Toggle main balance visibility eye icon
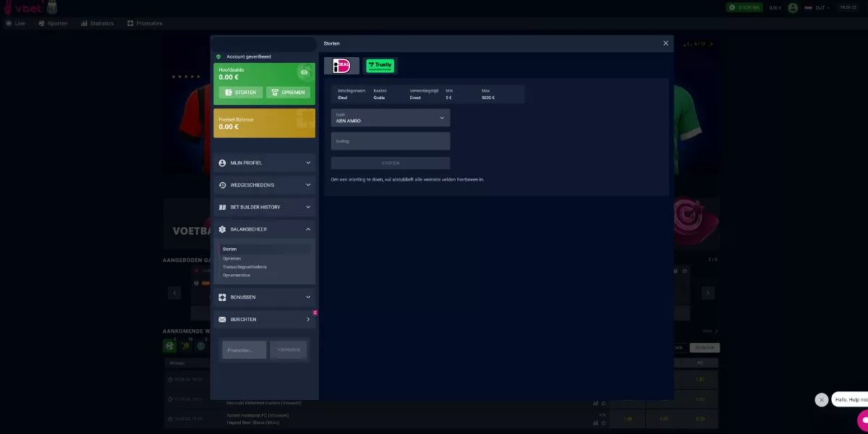This screenshot has height=434, width=868. tap(305, 72)
